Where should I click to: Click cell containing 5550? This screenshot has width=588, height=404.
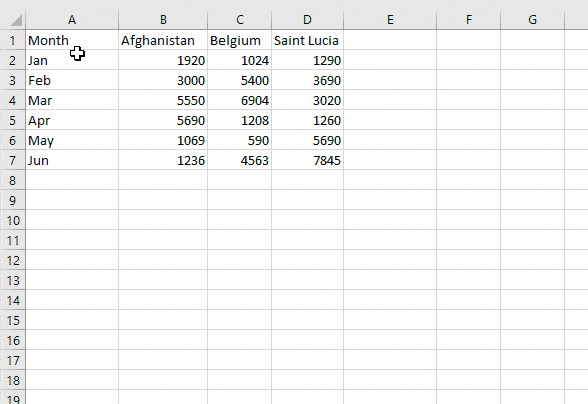tap(163, 100)
